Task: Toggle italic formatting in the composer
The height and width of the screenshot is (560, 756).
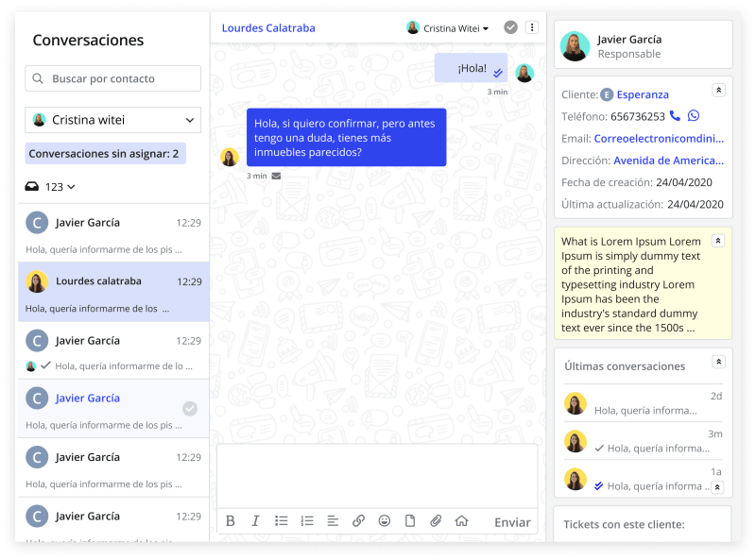Action: click(256, 521)
